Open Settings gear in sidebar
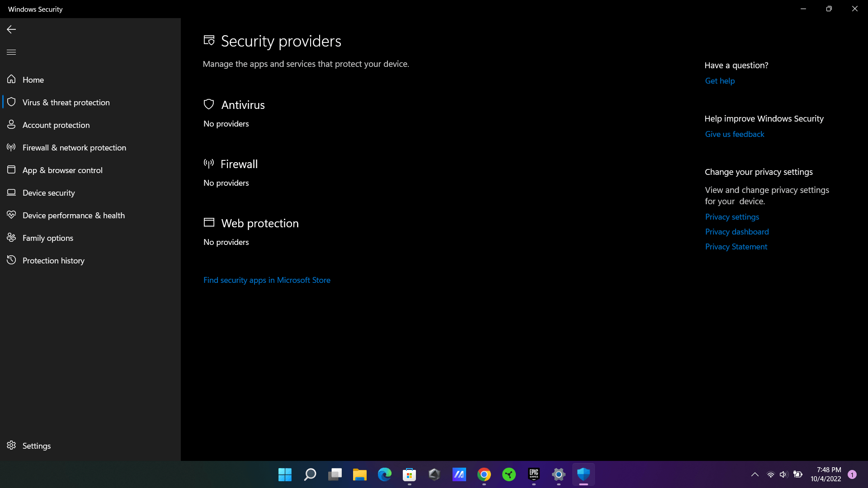 coord(11,446)
